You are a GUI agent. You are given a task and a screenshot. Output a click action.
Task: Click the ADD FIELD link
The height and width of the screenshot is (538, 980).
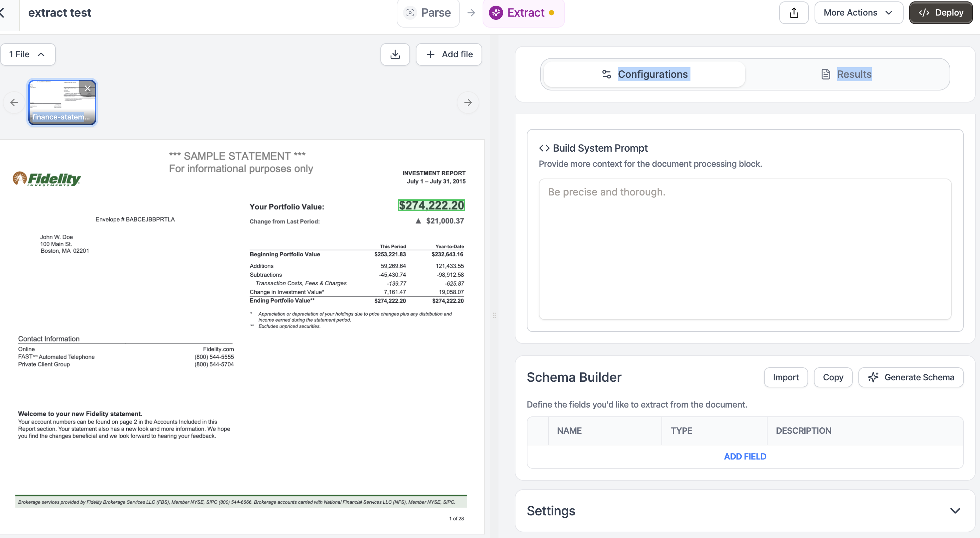point(745,456)
